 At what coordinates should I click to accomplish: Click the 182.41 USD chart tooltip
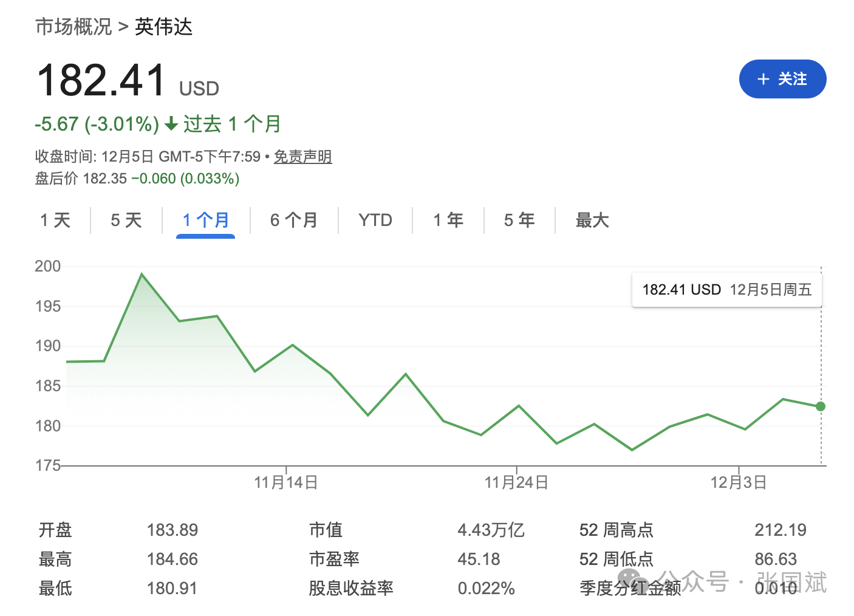pos(727,290)
